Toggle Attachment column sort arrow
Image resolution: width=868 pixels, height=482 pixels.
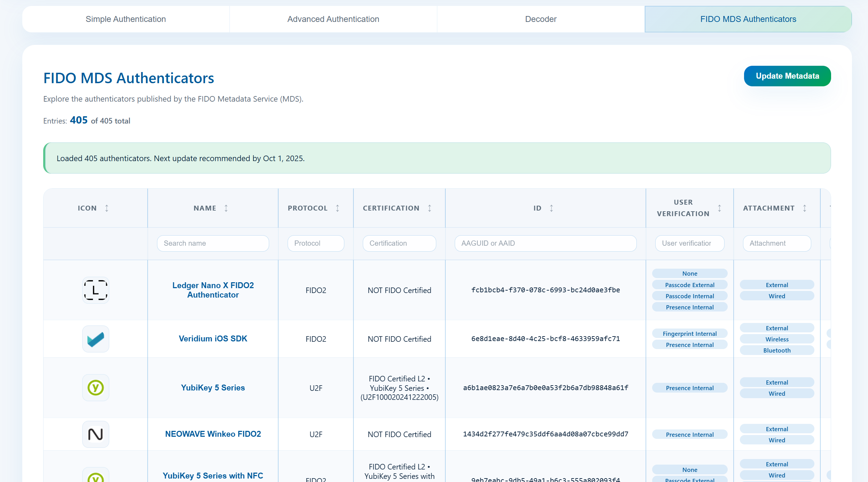pos(805,208)
